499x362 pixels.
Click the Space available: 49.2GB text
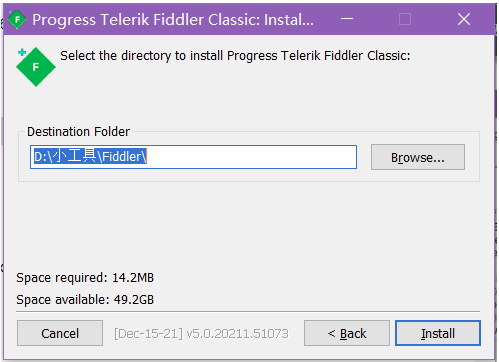[85, 300]
